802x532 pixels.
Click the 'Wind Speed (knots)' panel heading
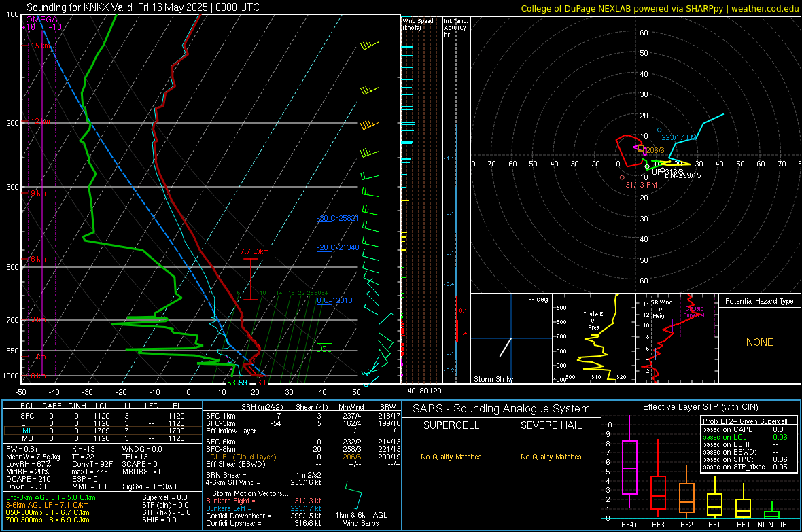(x=418, y=24)
